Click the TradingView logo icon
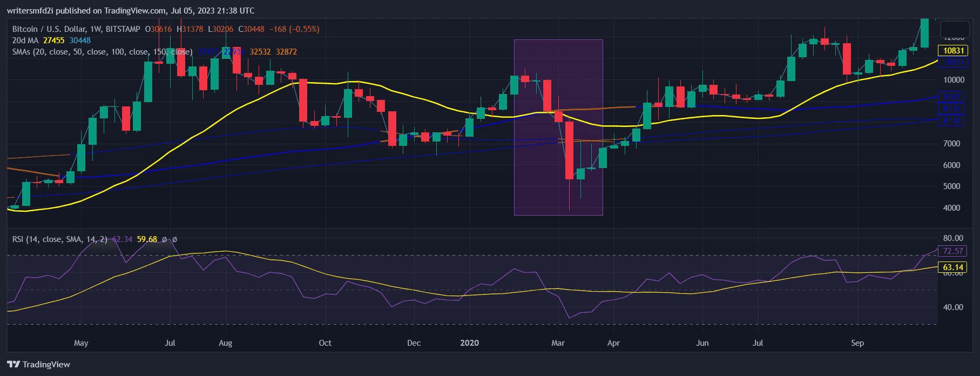Viewport: 980px width, 376px height. 13,364
